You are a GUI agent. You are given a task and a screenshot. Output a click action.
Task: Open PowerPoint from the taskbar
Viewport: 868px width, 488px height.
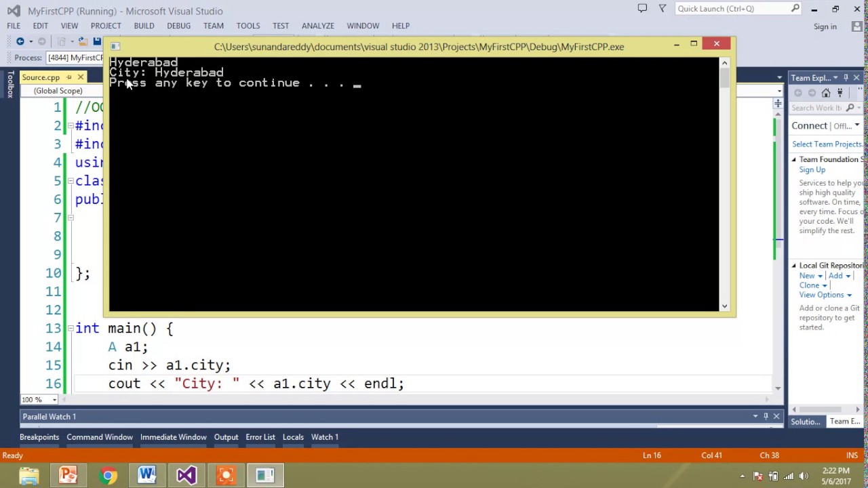(68, 475)
